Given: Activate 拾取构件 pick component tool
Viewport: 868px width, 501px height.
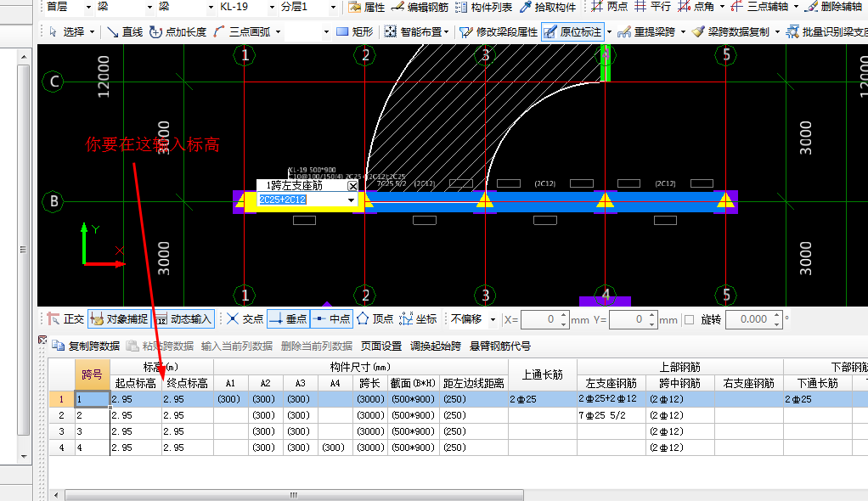Looking at the screenshot, I should click(x=548, y=7).
